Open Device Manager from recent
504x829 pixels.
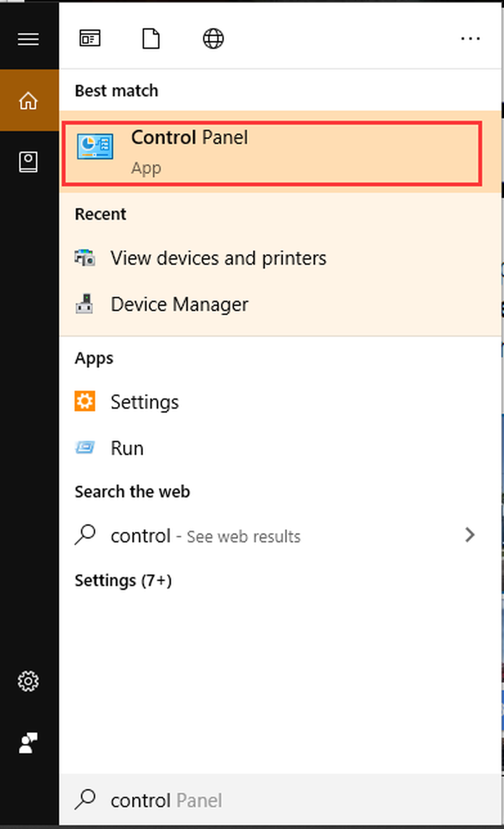[x=281, y=304]
